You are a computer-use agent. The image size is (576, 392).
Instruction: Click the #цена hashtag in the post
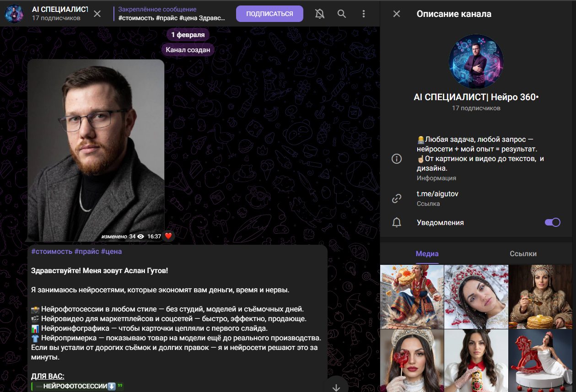point(111,252)
